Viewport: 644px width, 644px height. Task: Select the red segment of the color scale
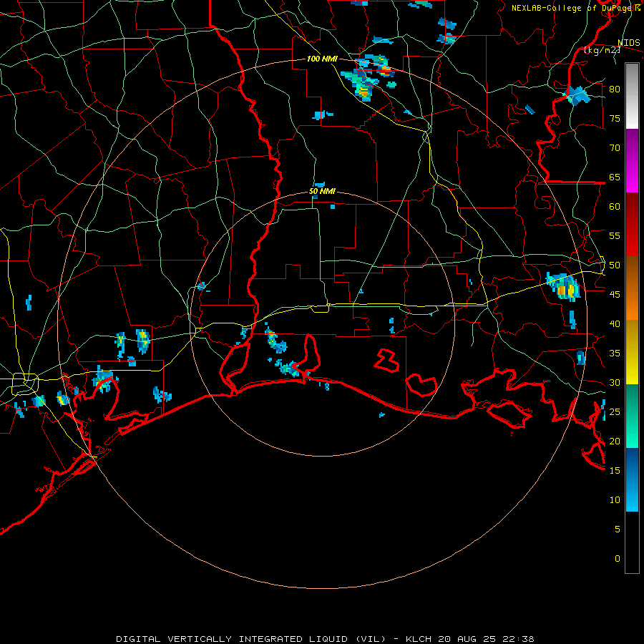tap(632, 225)
